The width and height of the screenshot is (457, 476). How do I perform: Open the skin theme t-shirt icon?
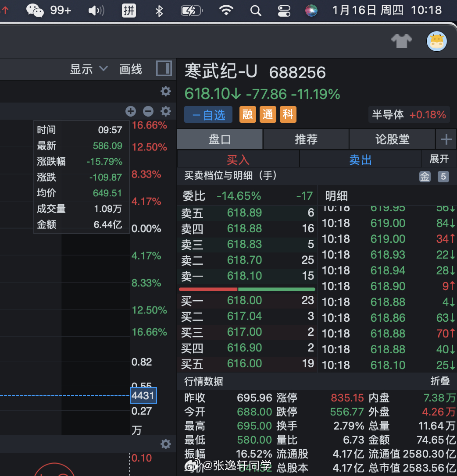click(x=401, y=41)
